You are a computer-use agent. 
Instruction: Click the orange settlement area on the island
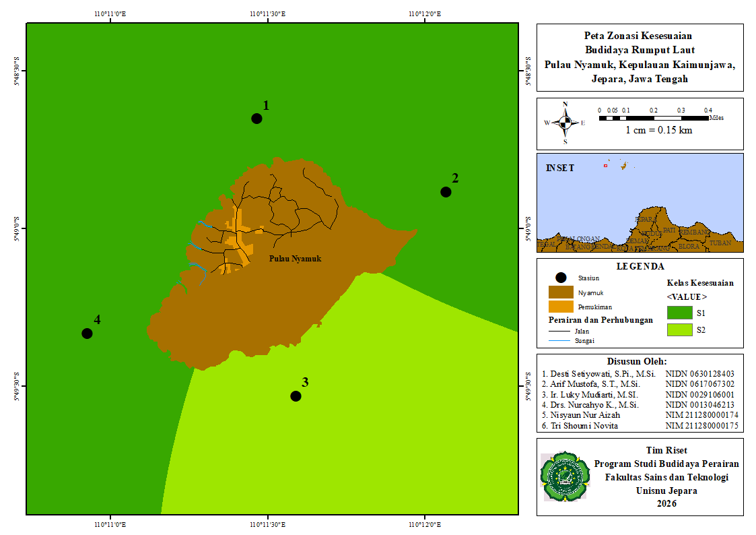click(x=239, y=241)
